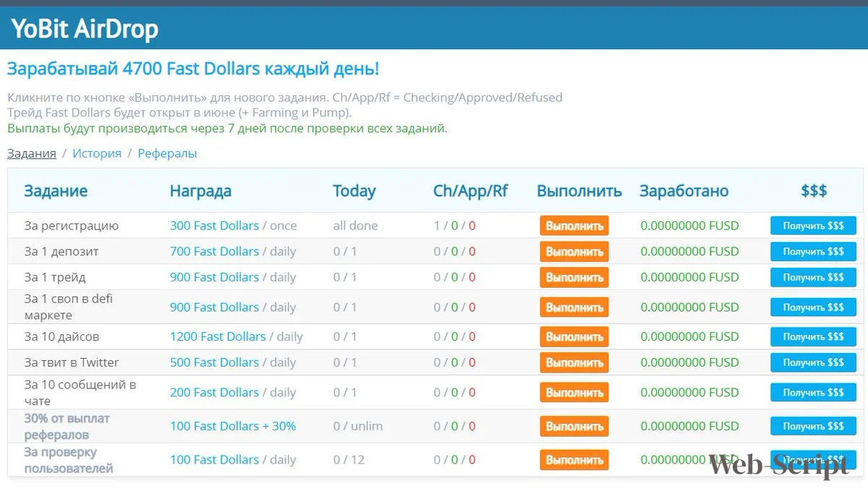The height and width of the screenshot is (489, 868).
Task: Select the "За 10 сообщений в чате" task name
Action: pyautogui.click(x=80, y=393)
